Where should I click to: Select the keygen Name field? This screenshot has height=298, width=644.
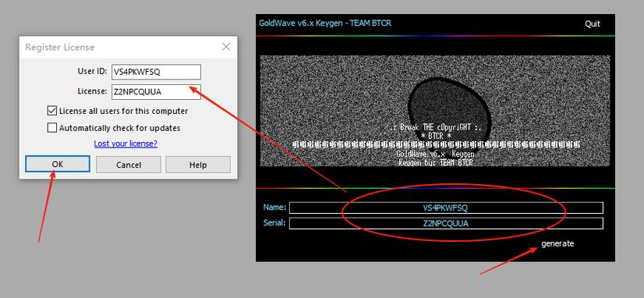coord(446,208)
